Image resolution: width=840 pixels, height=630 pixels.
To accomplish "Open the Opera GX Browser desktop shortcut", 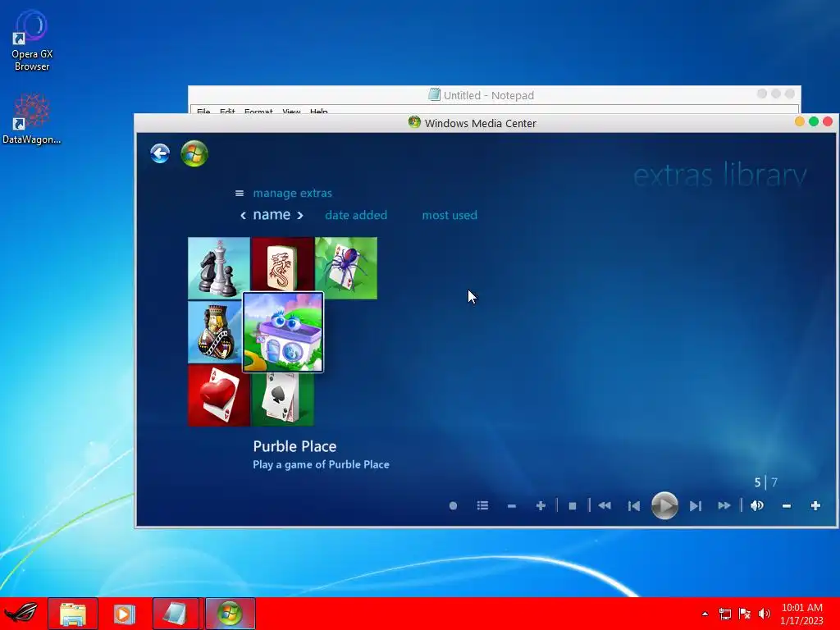I will pos(32,41).
